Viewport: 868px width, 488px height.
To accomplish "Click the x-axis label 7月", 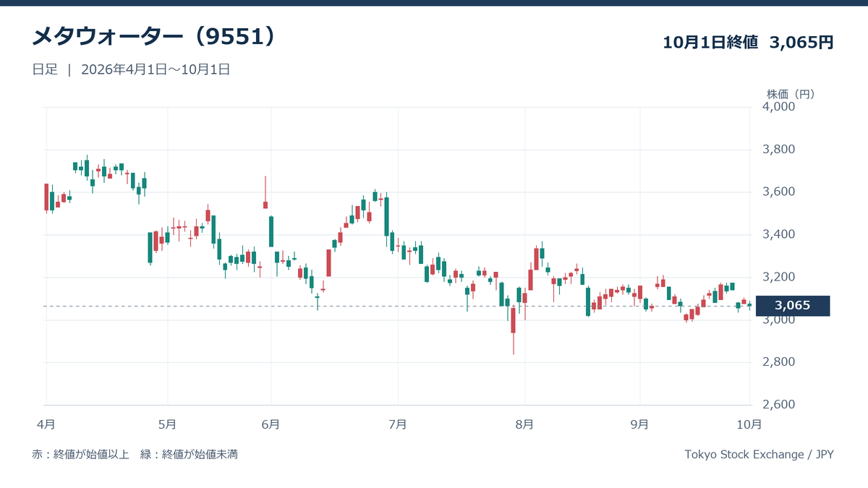I will point(397,424).
